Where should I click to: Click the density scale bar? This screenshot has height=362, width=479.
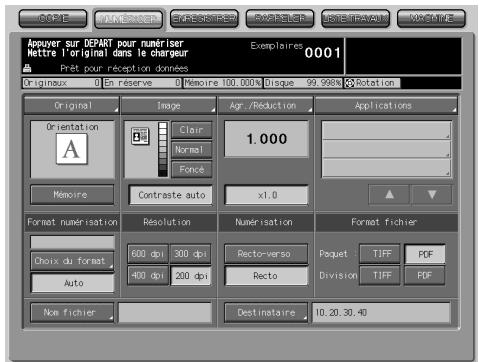(163, 149)
